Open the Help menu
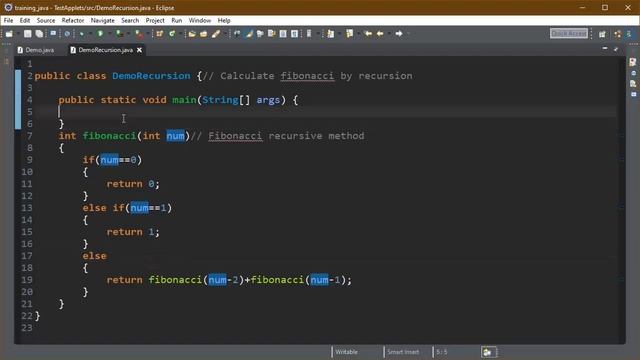This screenshot has width=640, height=360. (x=224, y=20)
